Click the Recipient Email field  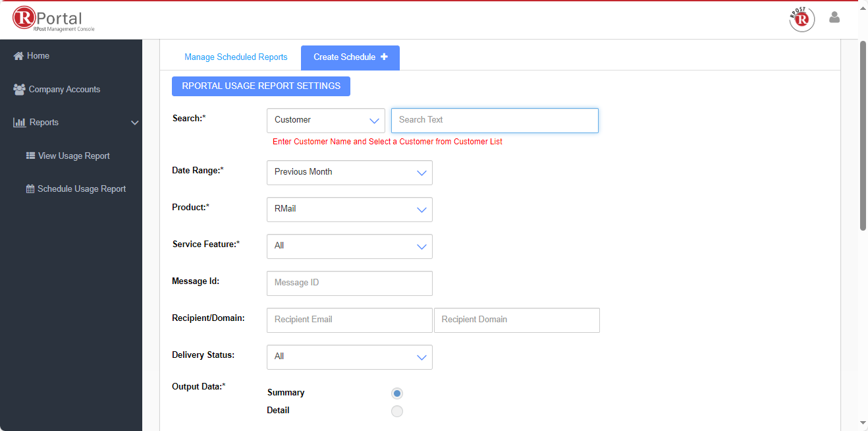tap(350, 320)
